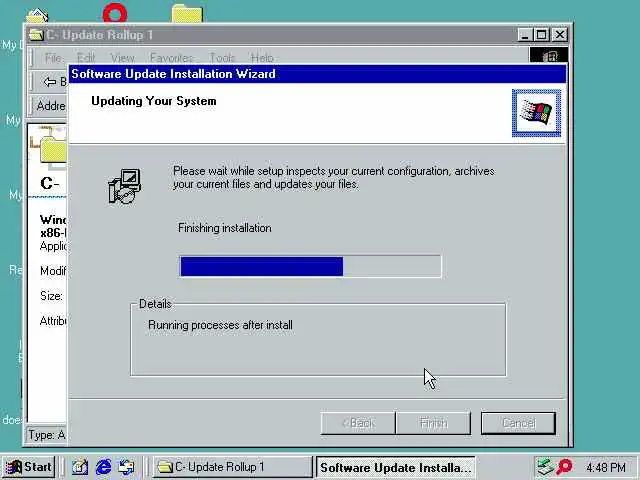Click the Cancel button in the wizard
This screenshot has height=480, width=640.
(518, 423)
